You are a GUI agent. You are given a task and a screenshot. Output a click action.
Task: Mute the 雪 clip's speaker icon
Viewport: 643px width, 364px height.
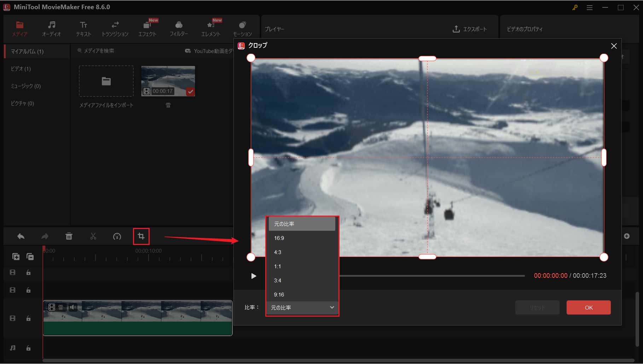[x=73, y=307]
